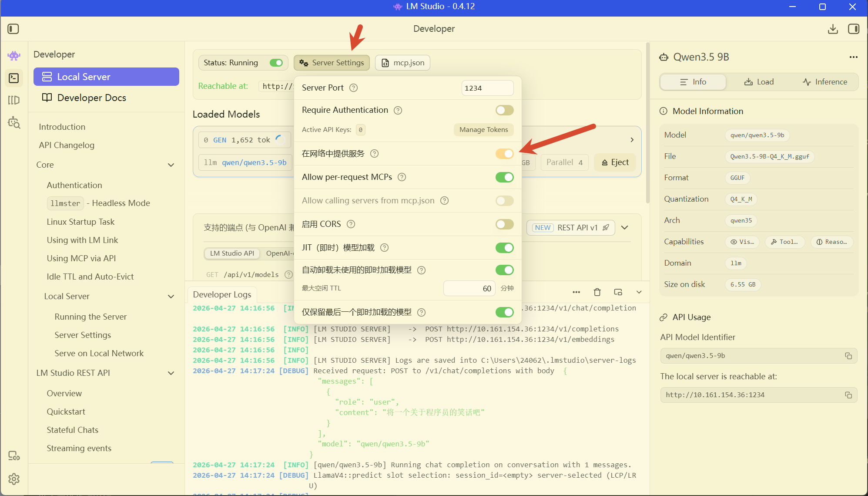This screenshot has width=868, height=496.
Task: Turn off the Status: Running server switch
Action: point(276,63)
